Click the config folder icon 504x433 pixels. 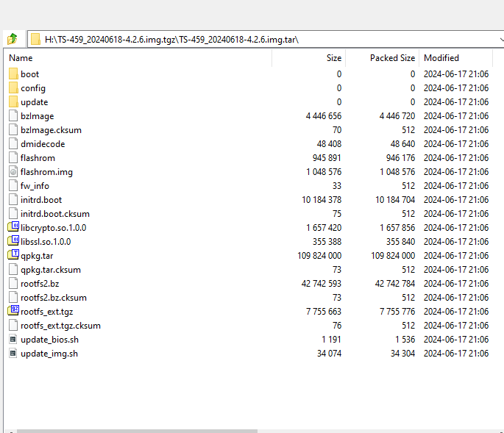[13, 88]
